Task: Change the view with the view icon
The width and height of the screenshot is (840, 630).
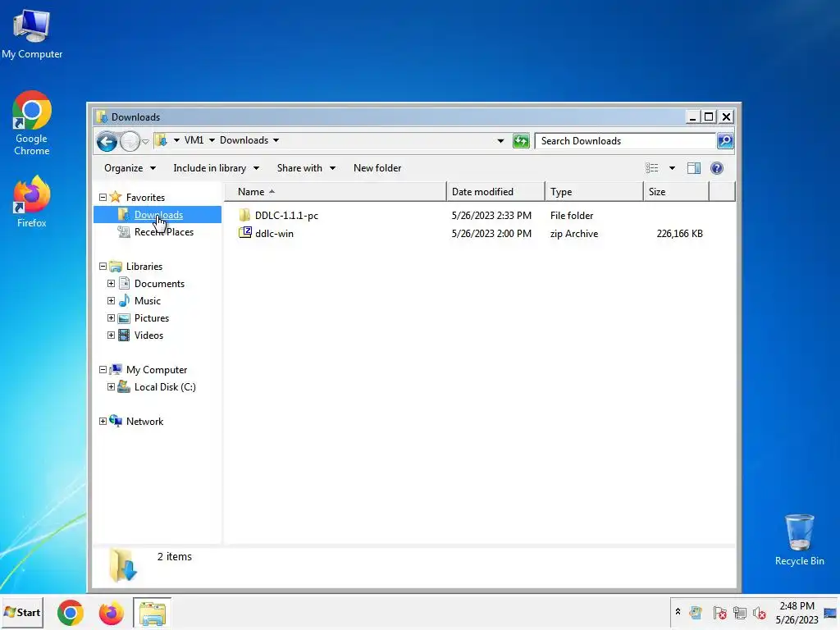Action: click(651, 168)
